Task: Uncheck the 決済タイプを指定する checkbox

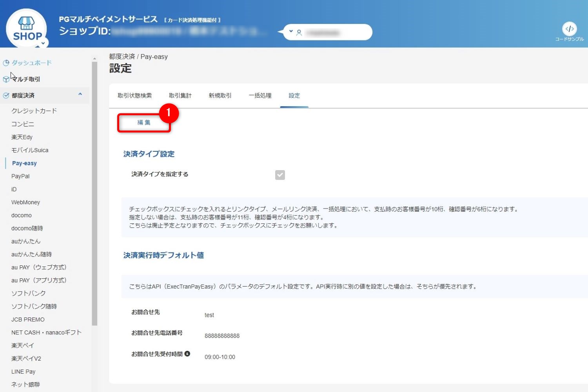Action: click(x=280, y=175)
